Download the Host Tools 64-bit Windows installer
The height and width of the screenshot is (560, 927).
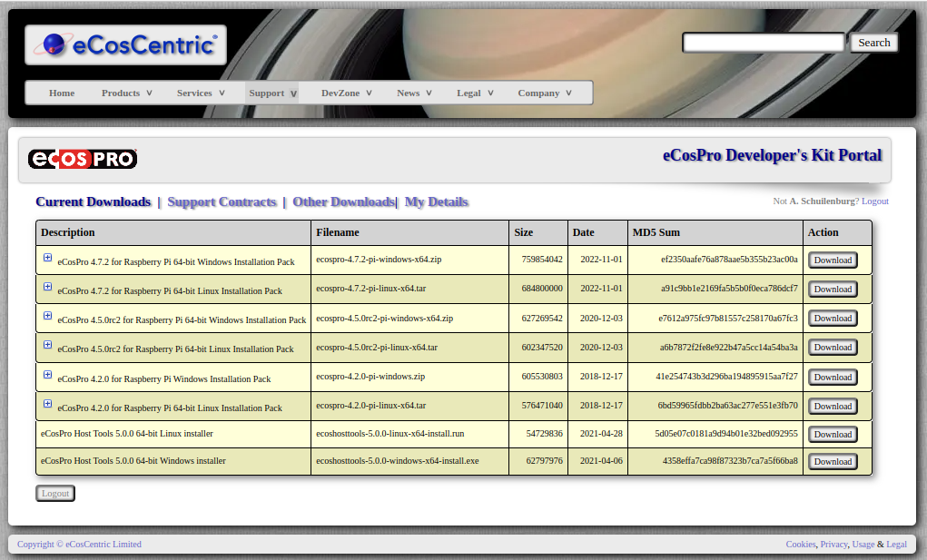tap(833, 461)
